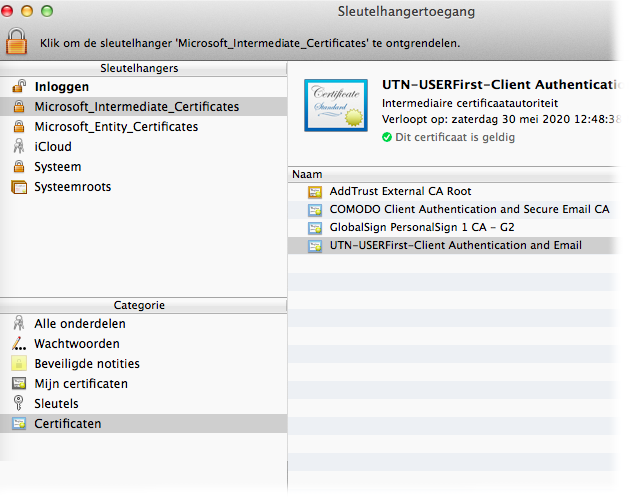Click the 'Verloopt op' expiry date text
This screenshot has width=629, height=503.
click(x=501, y=120)
